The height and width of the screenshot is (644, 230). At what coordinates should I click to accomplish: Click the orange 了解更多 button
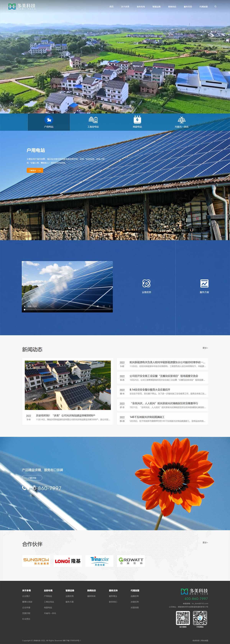(x=35, y=170)
